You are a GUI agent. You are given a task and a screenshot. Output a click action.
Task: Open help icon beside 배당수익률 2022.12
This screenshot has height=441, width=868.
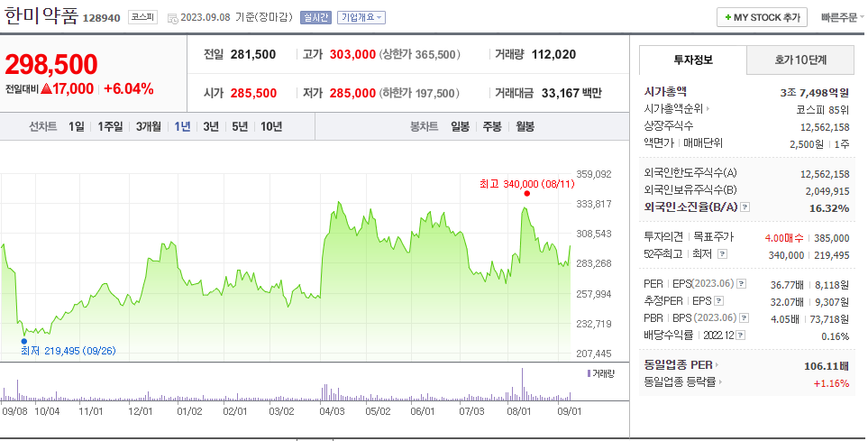point(741,335)
